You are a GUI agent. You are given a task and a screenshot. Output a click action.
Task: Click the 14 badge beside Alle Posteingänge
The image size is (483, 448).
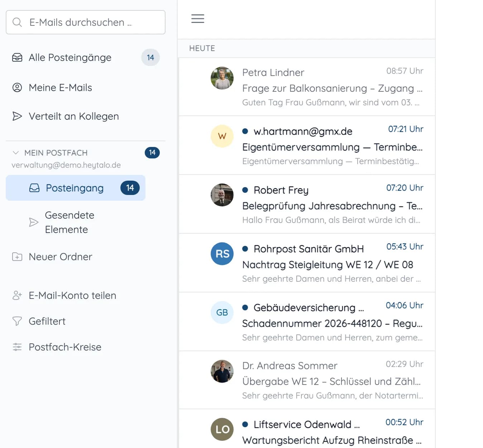(150, 57)
